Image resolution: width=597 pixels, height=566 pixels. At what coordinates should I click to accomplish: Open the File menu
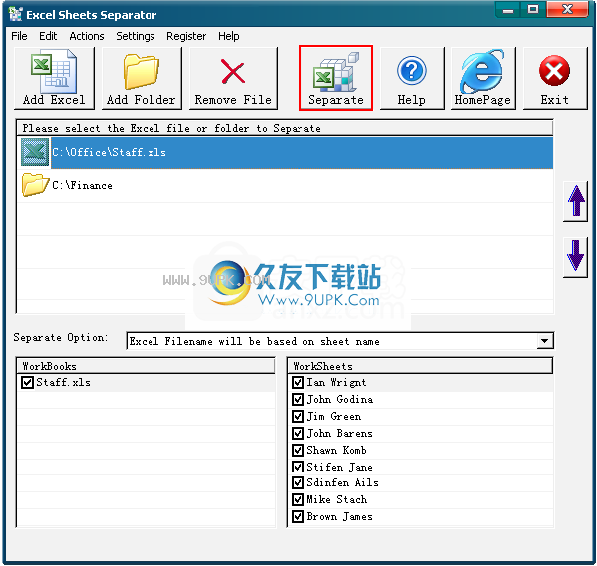[19, 36]
